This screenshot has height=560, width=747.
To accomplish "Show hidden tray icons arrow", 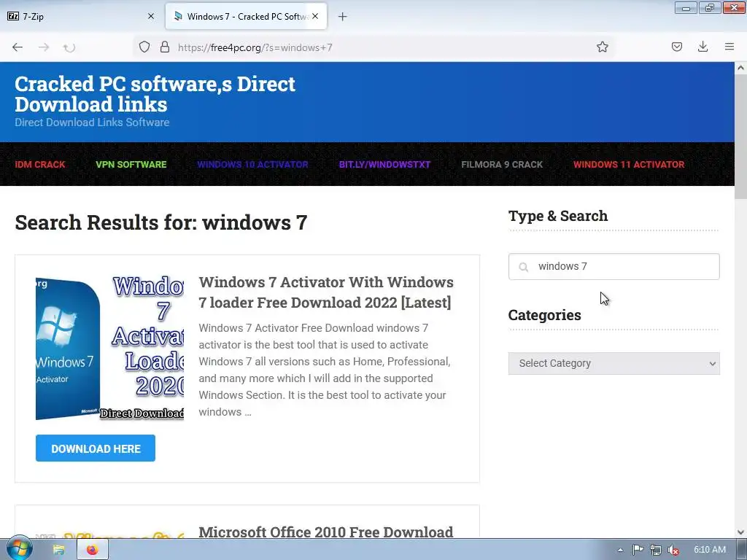I will coord(620,550).
